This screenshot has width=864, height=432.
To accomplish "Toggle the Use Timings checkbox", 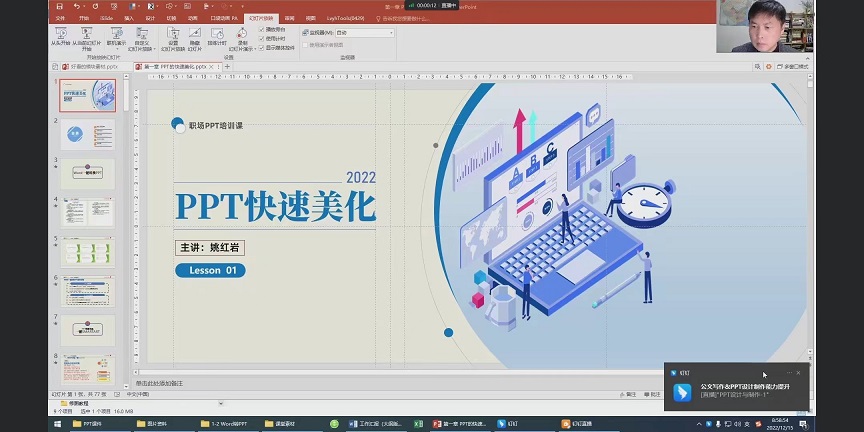I will [x=262, y=38].
